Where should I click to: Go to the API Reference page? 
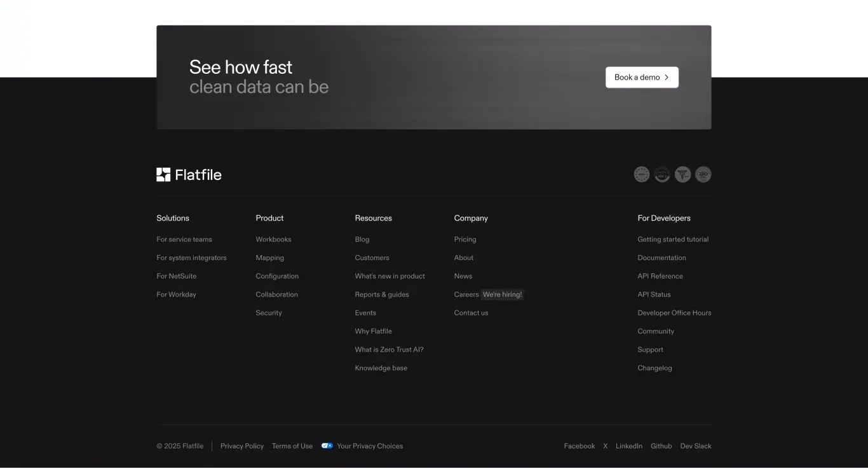[x=660, y=277]
